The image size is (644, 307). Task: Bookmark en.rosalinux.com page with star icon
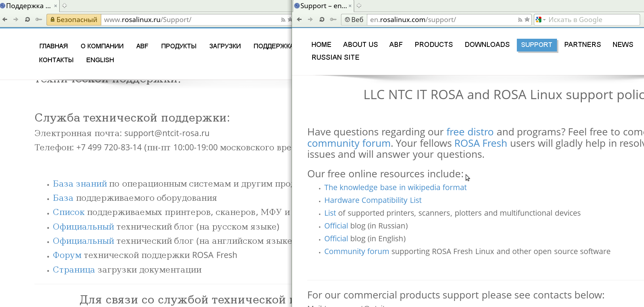click(x=527, y=20)
